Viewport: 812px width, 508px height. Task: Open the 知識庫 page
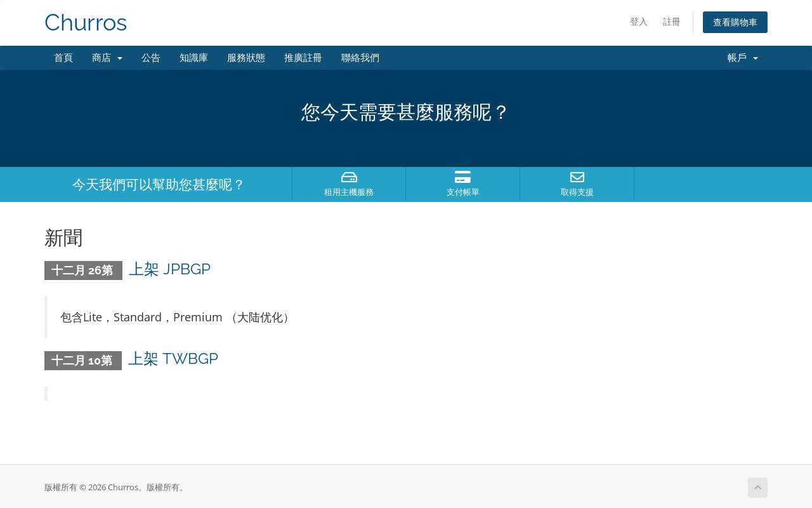click(x=193, y=58)
